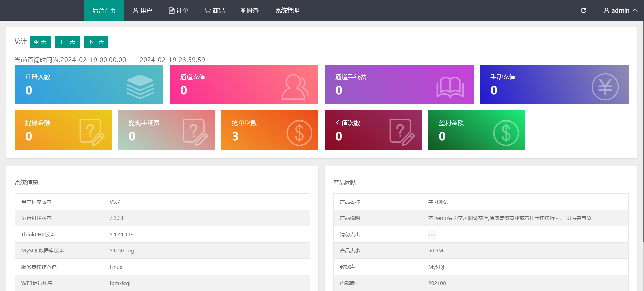Open the 系统管理 menu
The height and width of the screenshot is (291, 644).
[287, 11]
